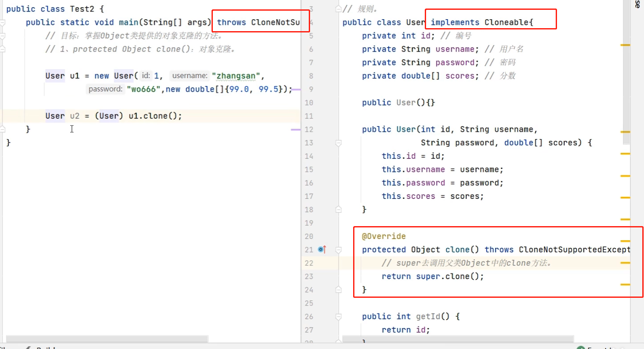Click 'this.id = id;' assignment

click(x=413, y=156)
